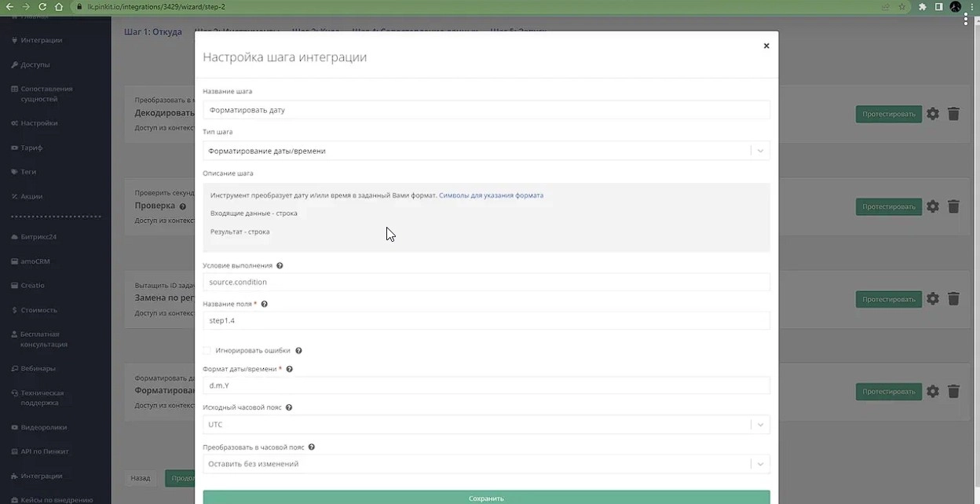Switch to the Шаг 1: Откуда tab
Viewport: 980px width, 504px height.
[x=153, y=32]
